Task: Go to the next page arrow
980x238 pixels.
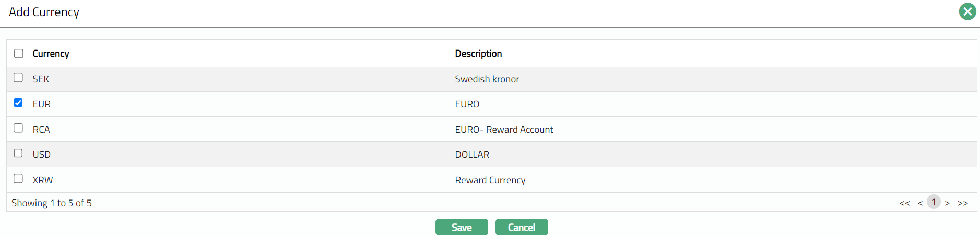Action: point(947,203)
